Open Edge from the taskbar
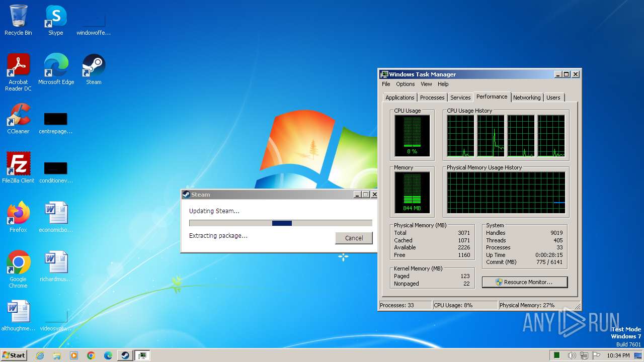Viewport: 644px width, 362px height. 108,355
